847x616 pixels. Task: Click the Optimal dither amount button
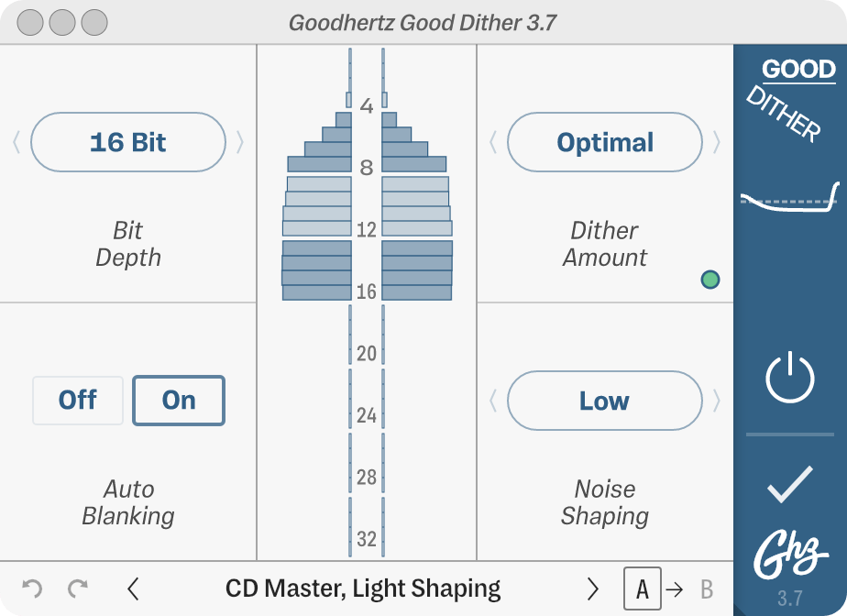[x=604, y=142]
